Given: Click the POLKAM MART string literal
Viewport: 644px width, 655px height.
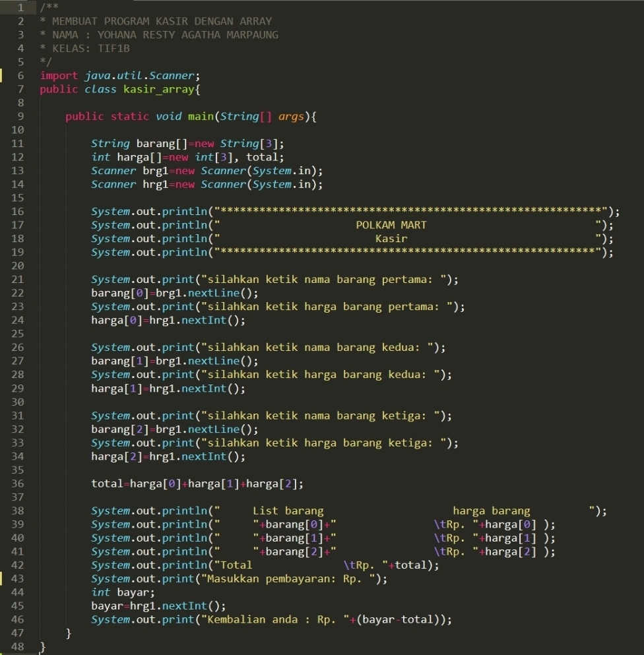Looking at the screenshot, I should pos(391,224).
